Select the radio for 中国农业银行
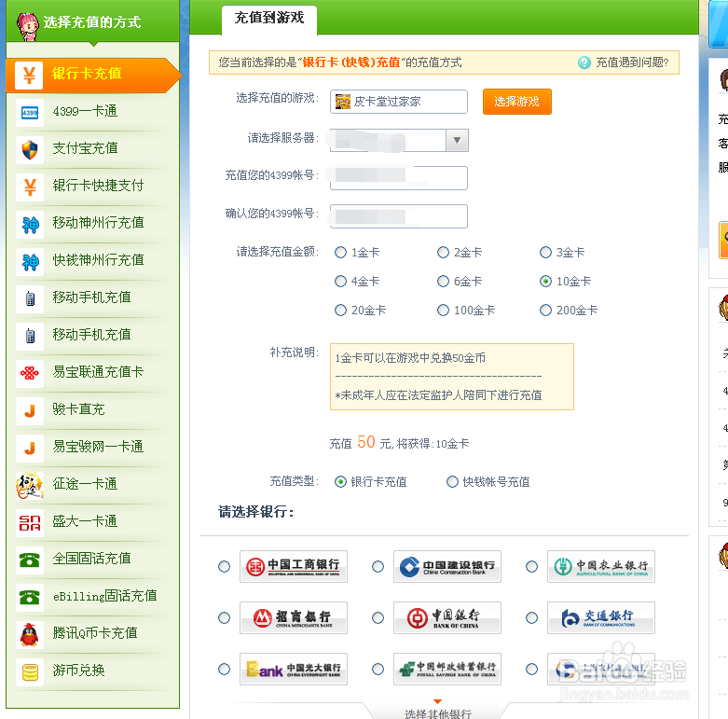This screenshot has height=719, width=728. [x=531, y=567]
